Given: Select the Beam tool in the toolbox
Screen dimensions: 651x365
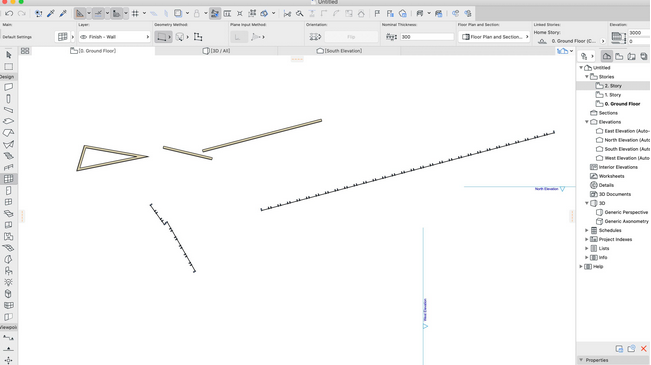Looking at the screenshot, I should coord(8,110).
